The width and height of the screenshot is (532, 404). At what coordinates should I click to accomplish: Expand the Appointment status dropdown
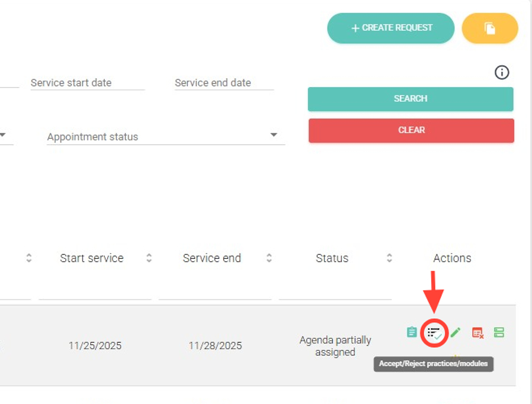tap(274, 136)
